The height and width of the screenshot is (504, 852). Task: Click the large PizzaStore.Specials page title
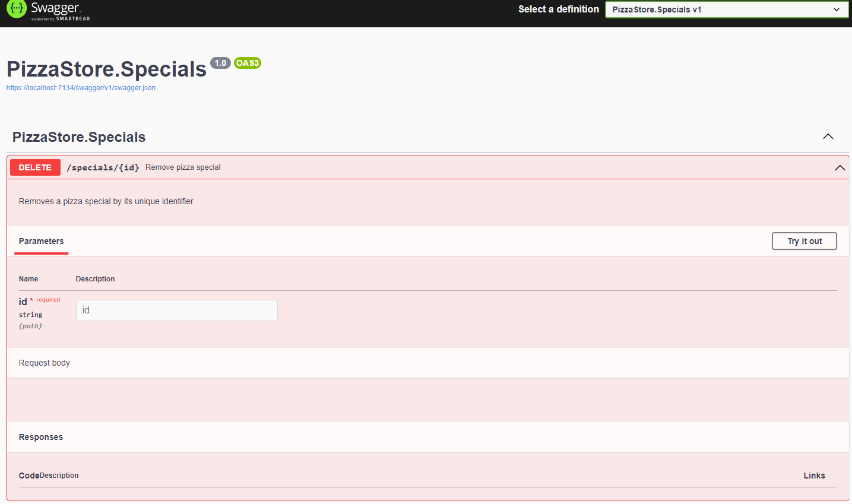pos(107,69)
